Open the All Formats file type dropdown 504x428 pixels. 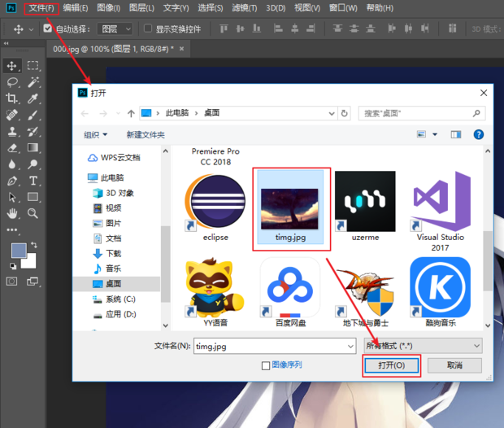click(423, 346)
